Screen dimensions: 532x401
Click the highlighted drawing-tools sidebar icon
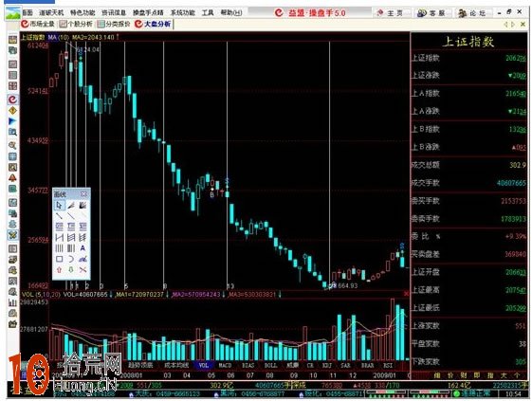click(12, 235)
